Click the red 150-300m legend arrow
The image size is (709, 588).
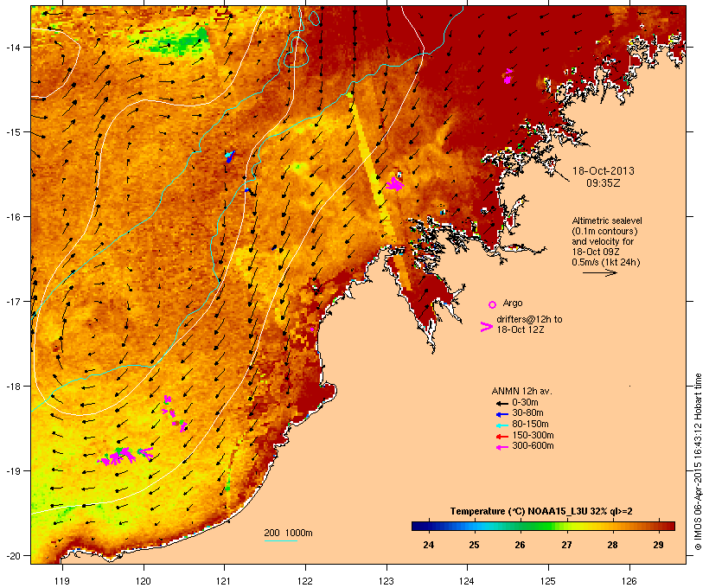click(501, 436)
